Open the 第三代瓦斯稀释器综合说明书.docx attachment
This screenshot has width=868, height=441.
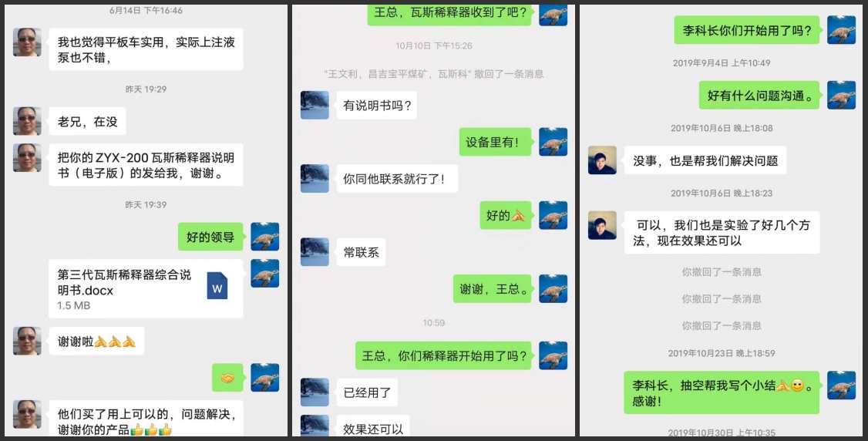146,289
